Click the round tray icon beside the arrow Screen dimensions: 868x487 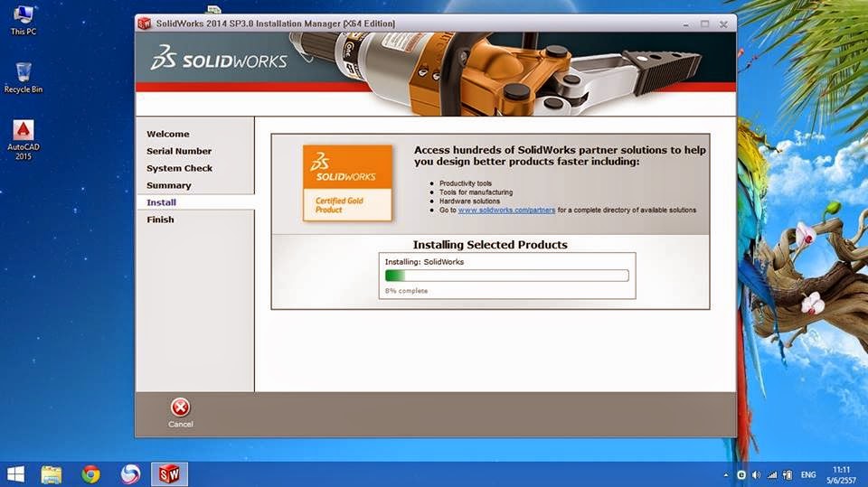[741, 475]
